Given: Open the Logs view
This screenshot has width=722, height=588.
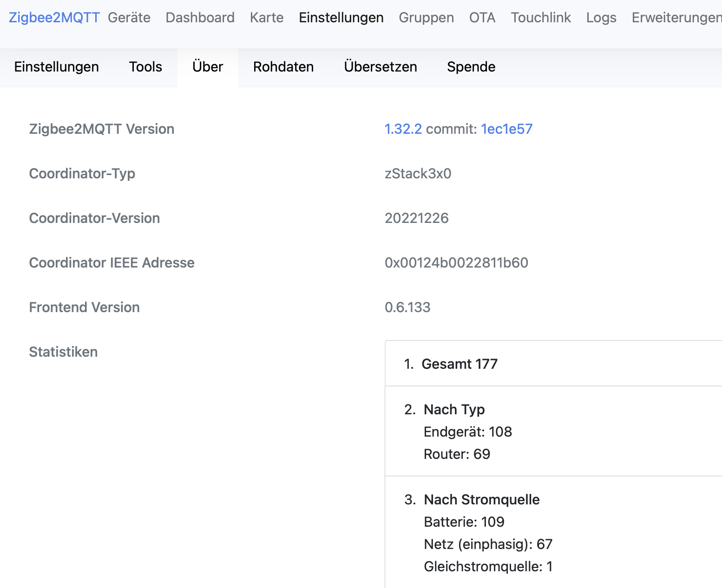Looking at the screenshot, I should coord(601,18).
